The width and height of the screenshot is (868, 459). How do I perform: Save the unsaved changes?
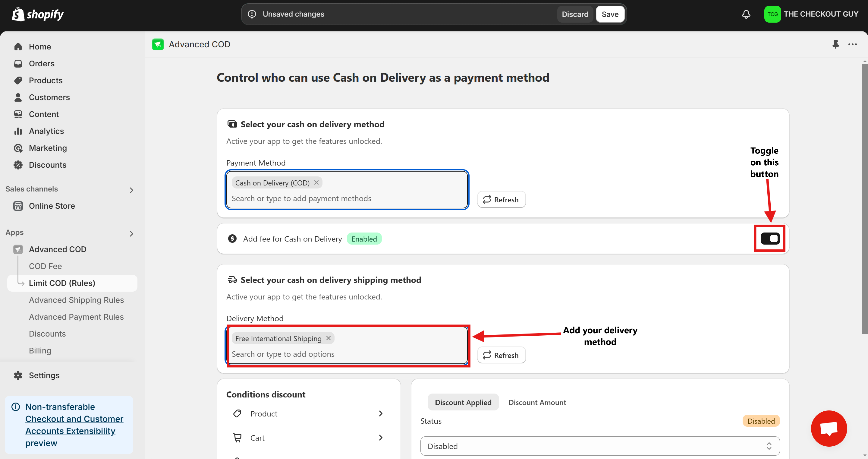[610, 14]
